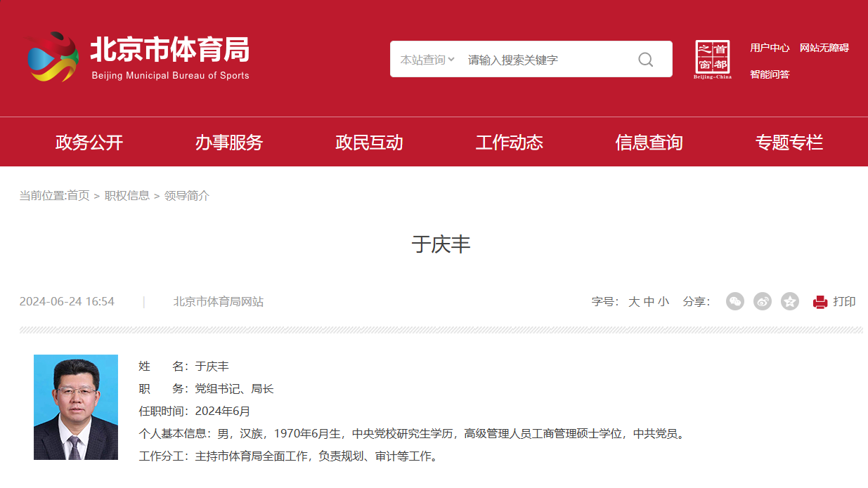868x488 pixels.
Task: Open the 办事服务 navigation menu
Action: point(229,143)
